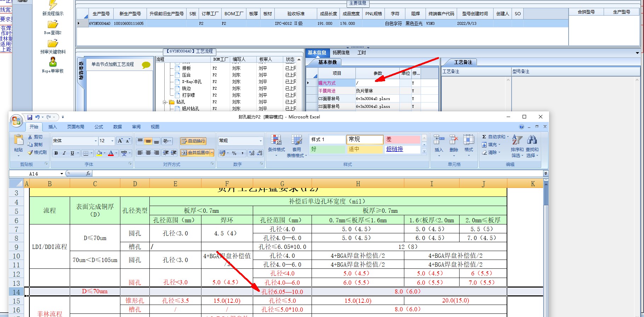Align cell content to bottom

(x=156, y=141)
